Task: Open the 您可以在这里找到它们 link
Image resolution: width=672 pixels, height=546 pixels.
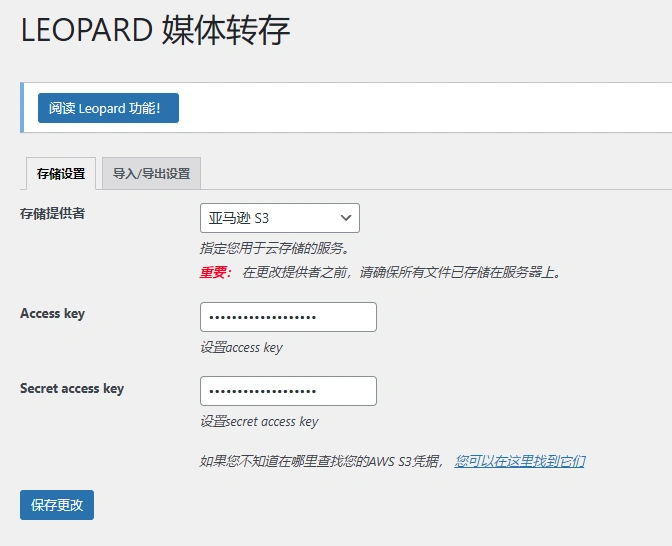Action: point(519,461)
